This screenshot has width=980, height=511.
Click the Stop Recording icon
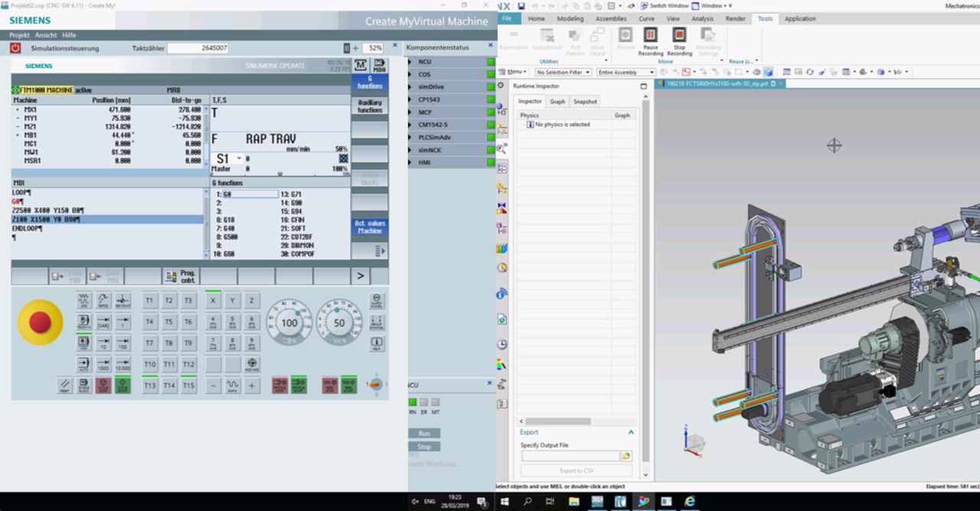[679, 34]
